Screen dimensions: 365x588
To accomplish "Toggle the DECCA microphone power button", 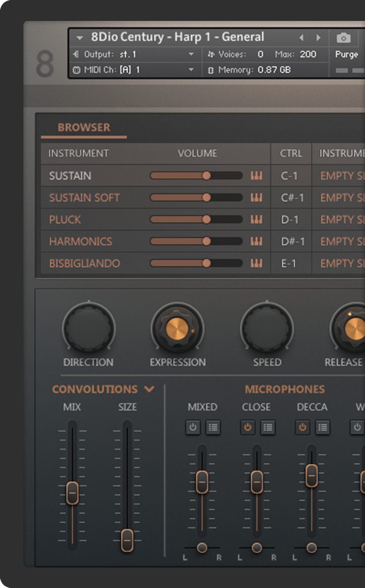I will pos(302,427).
